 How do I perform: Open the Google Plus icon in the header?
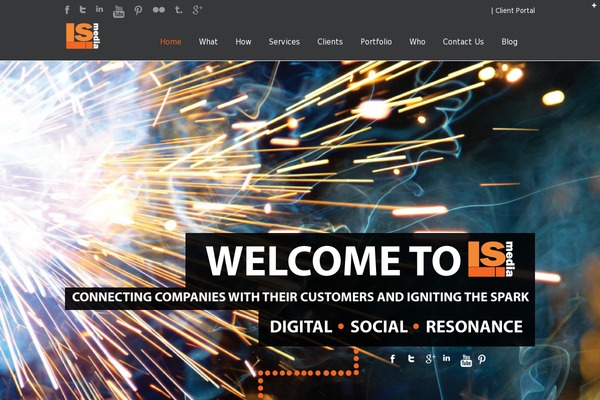[197, 10]
